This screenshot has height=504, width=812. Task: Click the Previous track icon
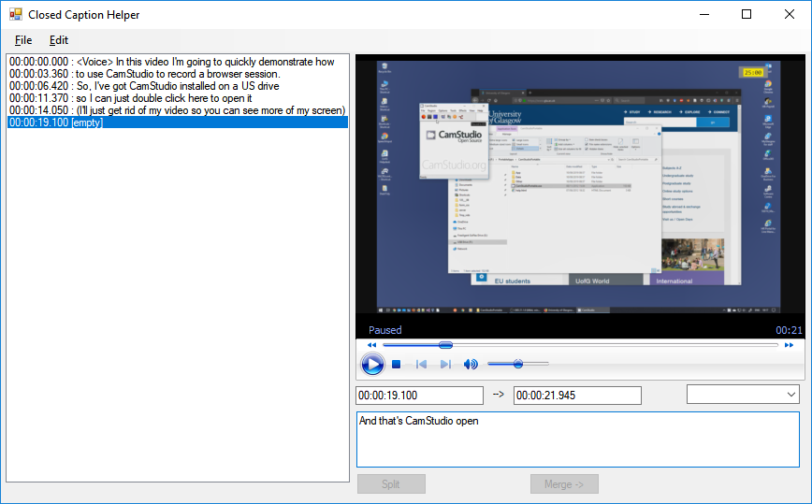coord(422,365)
